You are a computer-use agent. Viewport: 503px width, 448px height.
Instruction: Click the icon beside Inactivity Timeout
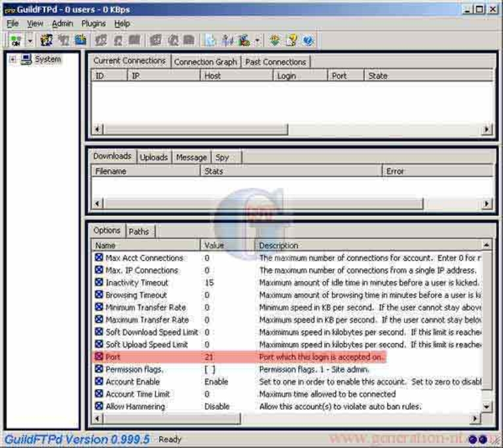(99, 282)
